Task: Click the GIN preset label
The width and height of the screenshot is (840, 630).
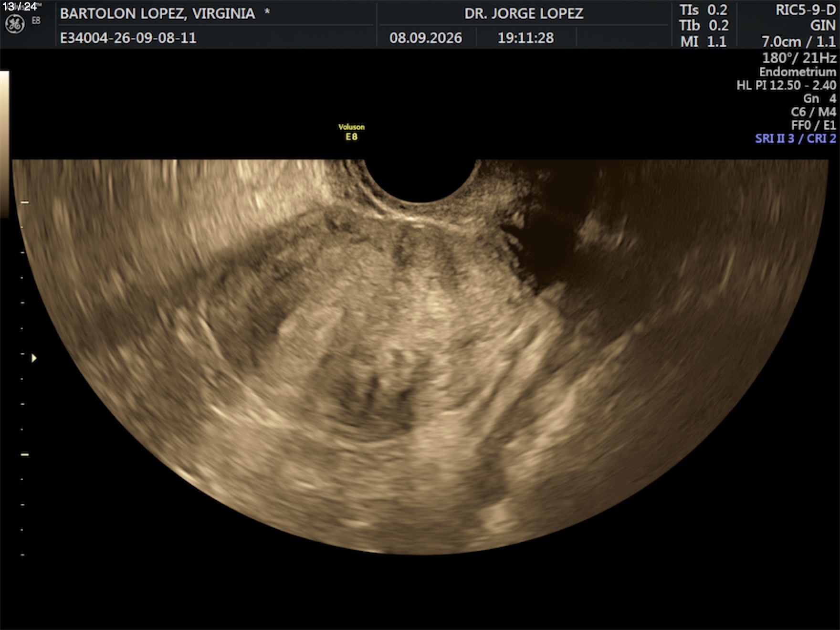Action: [823, 26]
